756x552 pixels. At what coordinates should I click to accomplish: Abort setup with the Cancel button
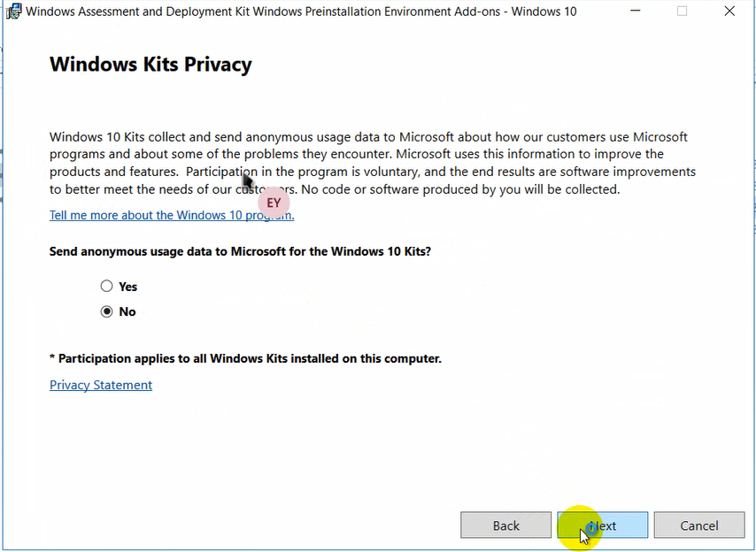coord(699,525)
